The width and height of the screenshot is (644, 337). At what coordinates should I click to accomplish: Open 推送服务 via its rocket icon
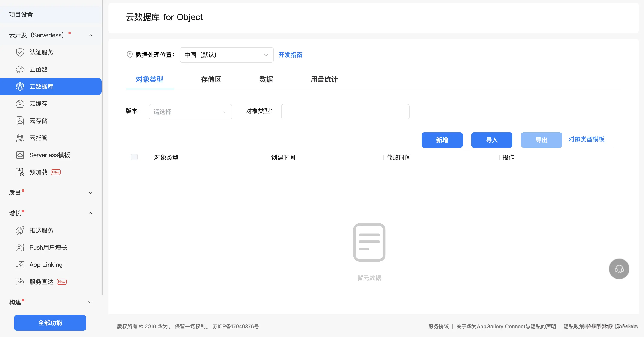(x=20, y=230)
